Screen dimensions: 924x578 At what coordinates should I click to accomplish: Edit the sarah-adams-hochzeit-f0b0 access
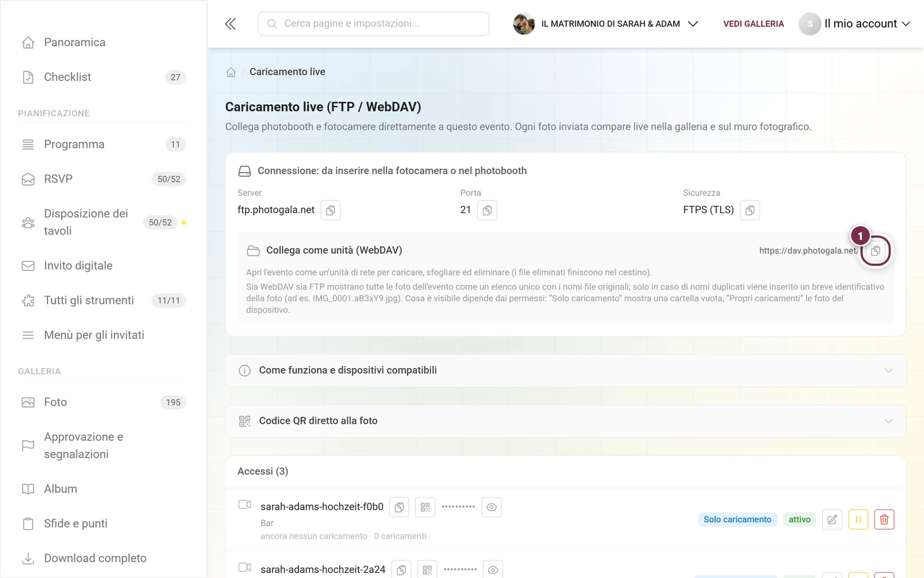tap(832, 520)
